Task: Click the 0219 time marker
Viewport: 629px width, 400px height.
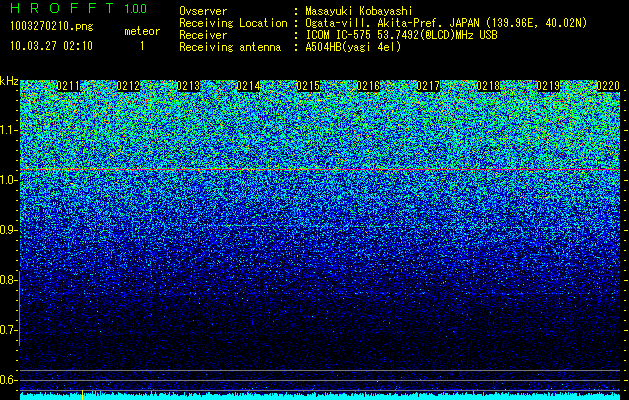Action: tap(548, 86)
